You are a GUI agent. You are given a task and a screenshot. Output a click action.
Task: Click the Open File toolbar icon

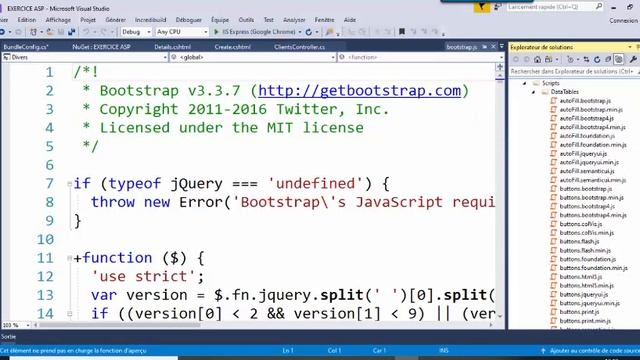pyautogui.click(x=50, y=32)
